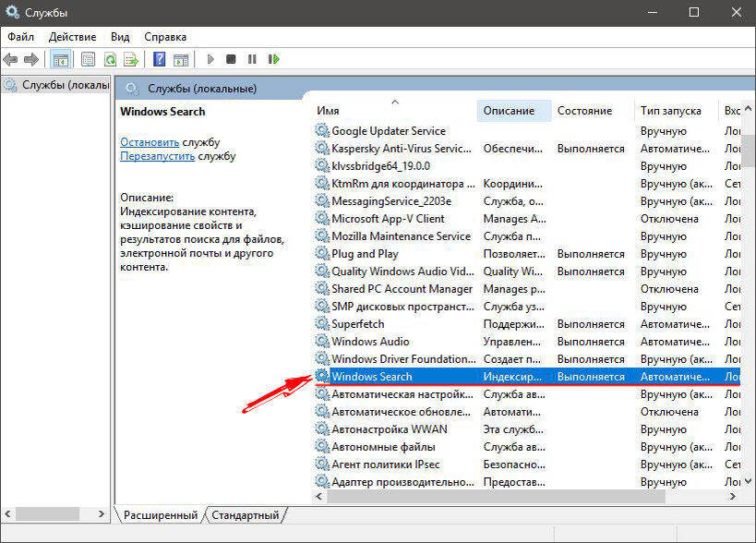The width and height of the screenshot is (756, 543).
Task: Click the services list down scroll arrow
Action: pos(748,481)
